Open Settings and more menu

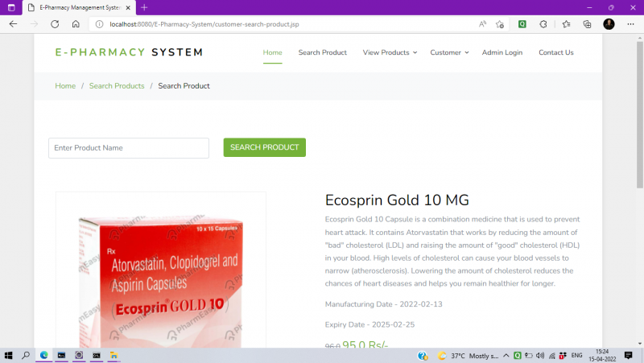point(630,24)
